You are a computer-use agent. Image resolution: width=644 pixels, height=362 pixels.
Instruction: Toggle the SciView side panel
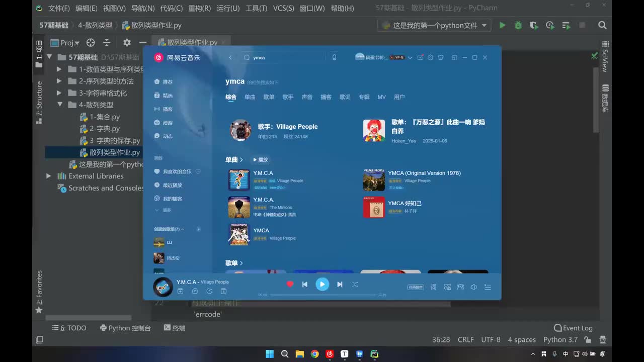pos(605,56)
